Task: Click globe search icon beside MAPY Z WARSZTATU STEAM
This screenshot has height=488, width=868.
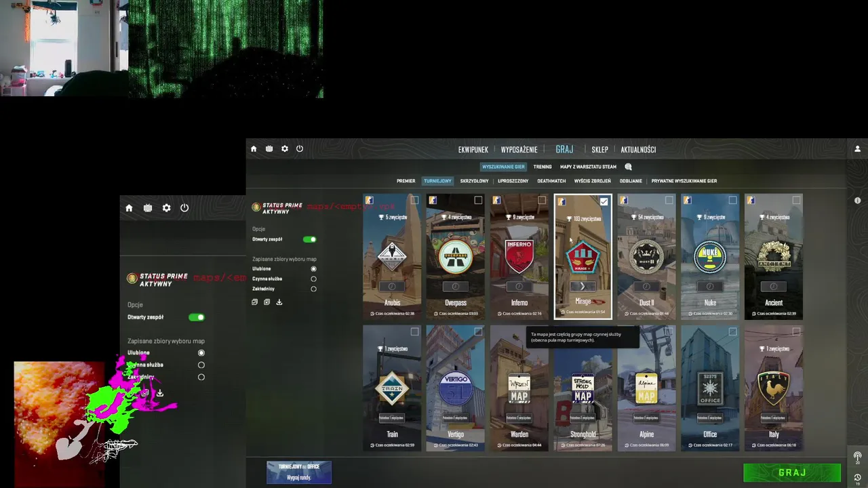Action: 628,167
